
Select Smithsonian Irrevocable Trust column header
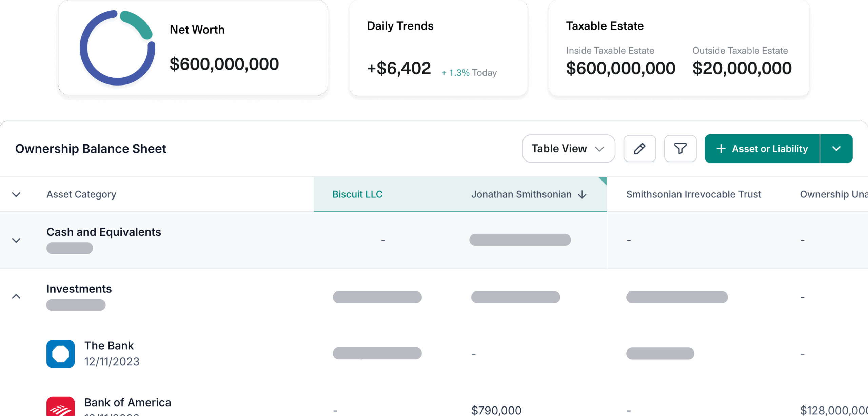tap(693, 194)
